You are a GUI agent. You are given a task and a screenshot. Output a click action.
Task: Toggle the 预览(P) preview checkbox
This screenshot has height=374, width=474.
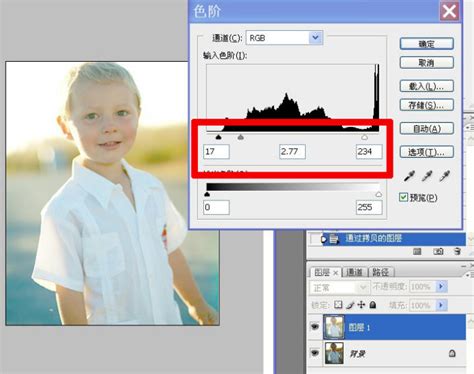pyautogui.click(x=403, y=197)
